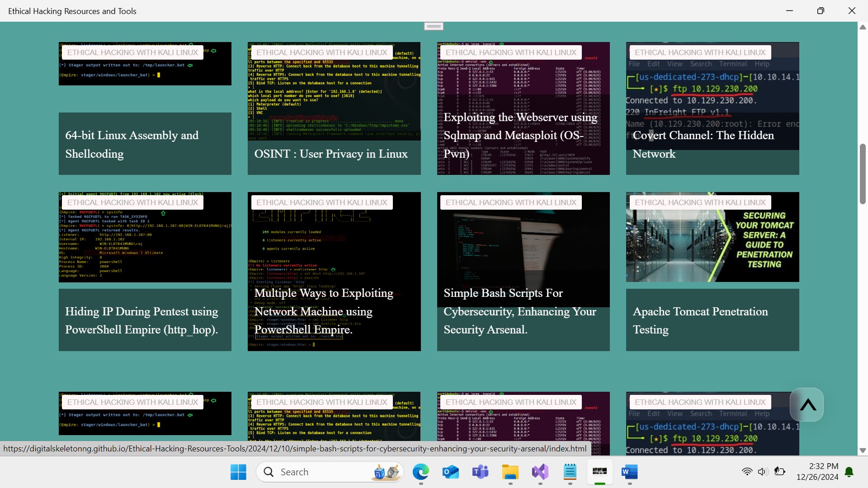Viewport: 868px width, 488px height.
Task: Click the Kali Linux category badge on the OSINT card
Action: click(322, 52)
